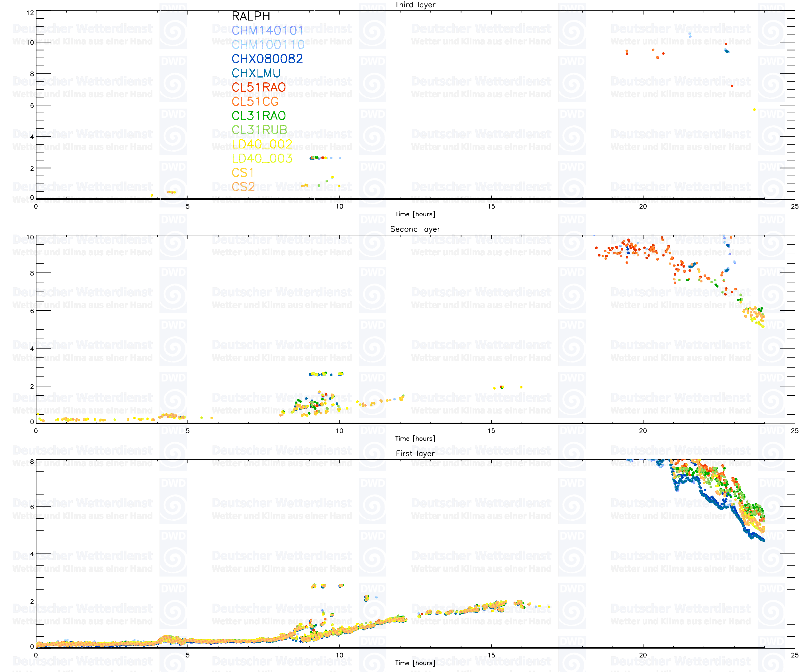Screen dimensions: 807x672
Task: Click the 'Third layer' plot title
Action: [x=415, y=5]
